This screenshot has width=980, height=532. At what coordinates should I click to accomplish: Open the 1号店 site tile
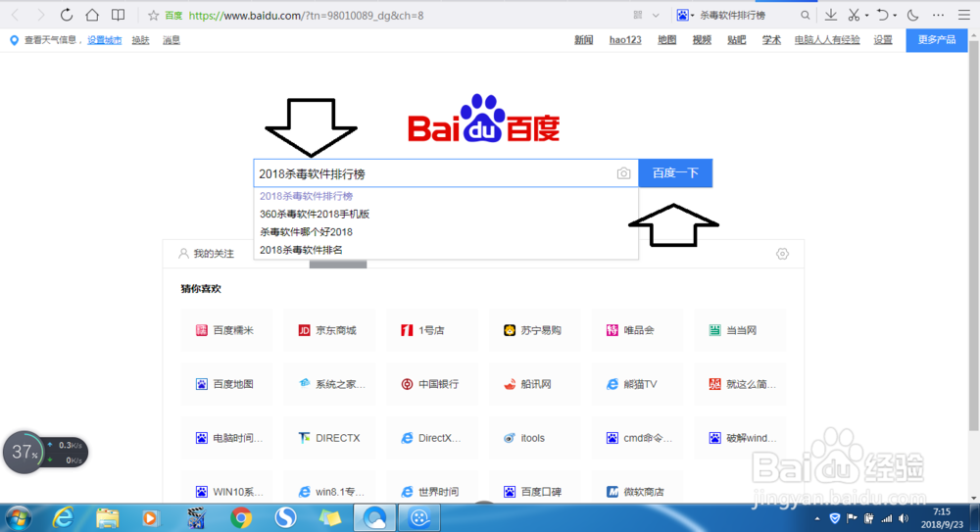(x=431, y=330)
